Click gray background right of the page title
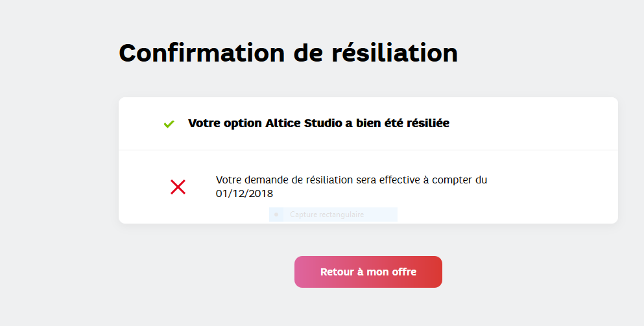This screenshot has width=644, height=326. (x=551, y=52)
